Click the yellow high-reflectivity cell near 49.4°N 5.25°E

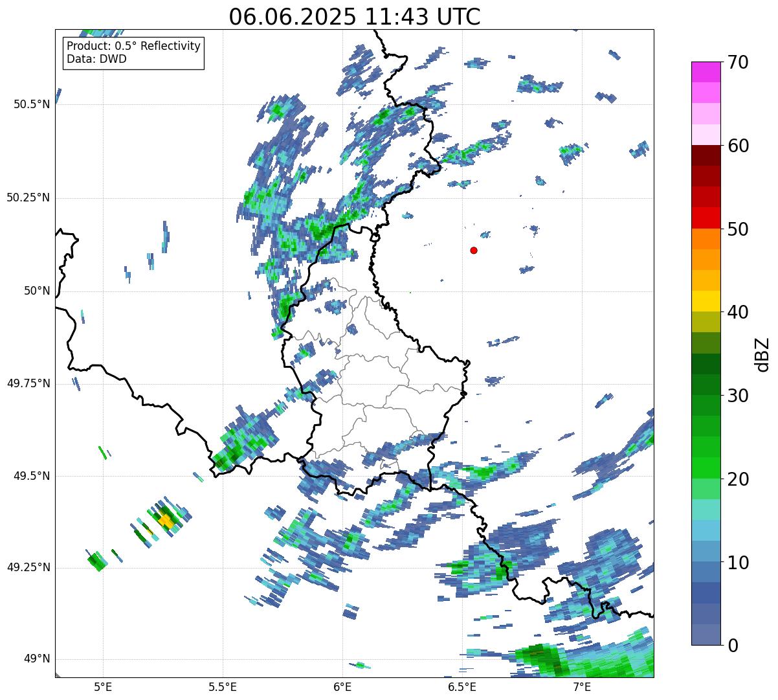tap(166, 521)
